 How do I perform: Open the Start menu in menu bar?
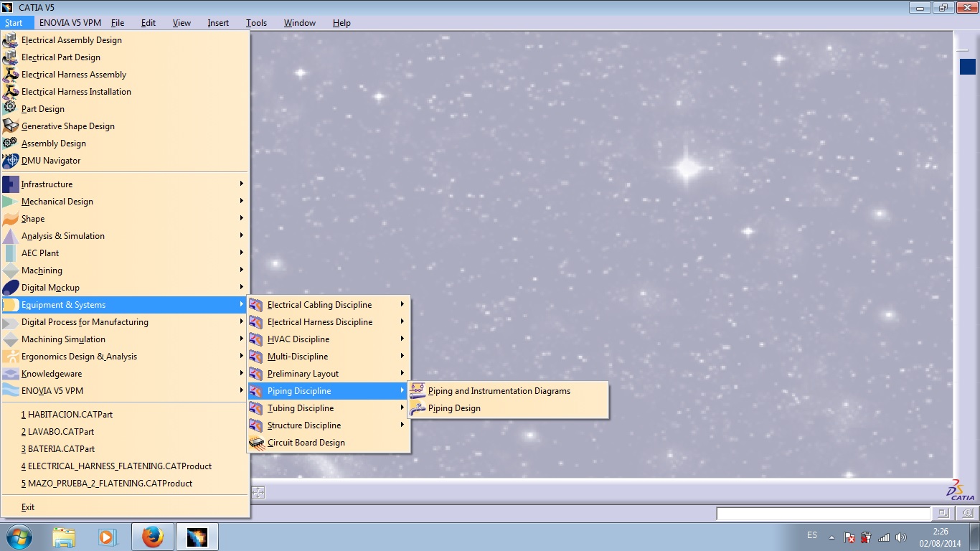[x=14, y=23]
